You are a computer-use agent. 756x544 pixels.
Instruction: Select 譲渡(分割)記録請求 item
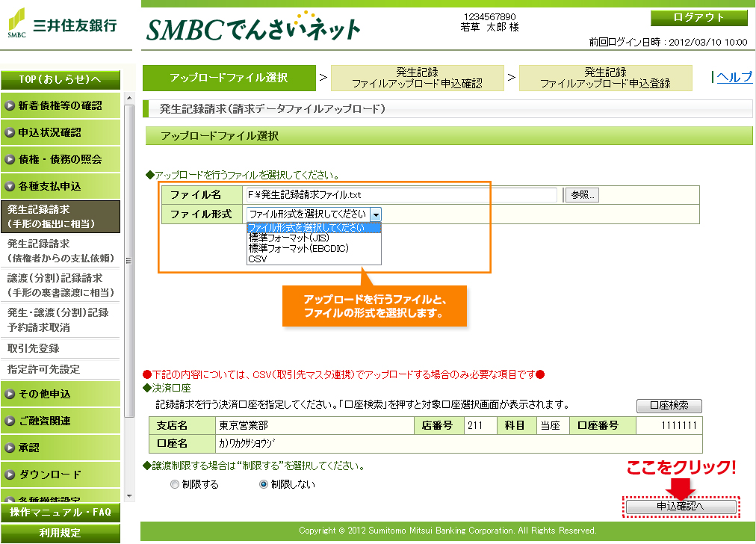(x=61, y=285)
